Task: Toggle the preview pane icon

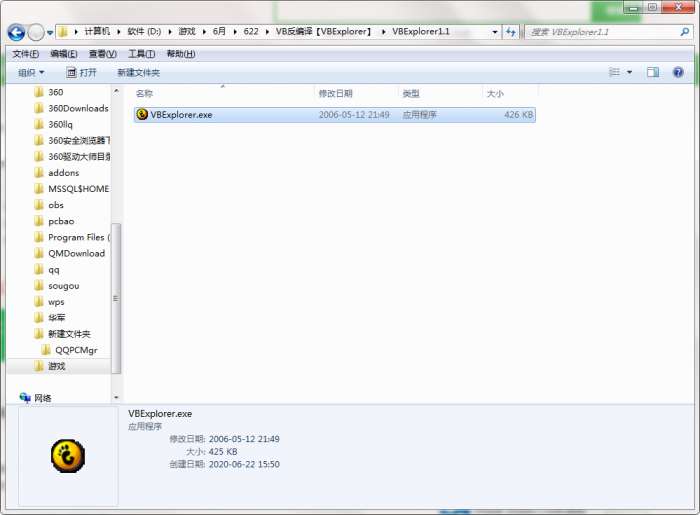Action: click(653, 72)
